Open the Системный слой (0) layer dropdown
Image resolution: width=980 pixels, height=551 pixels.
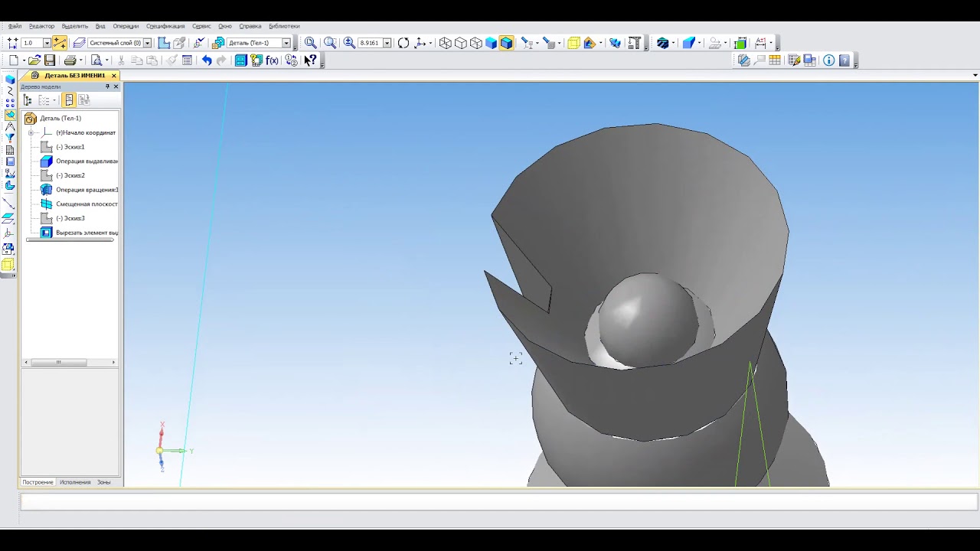(x=147, y=43)
